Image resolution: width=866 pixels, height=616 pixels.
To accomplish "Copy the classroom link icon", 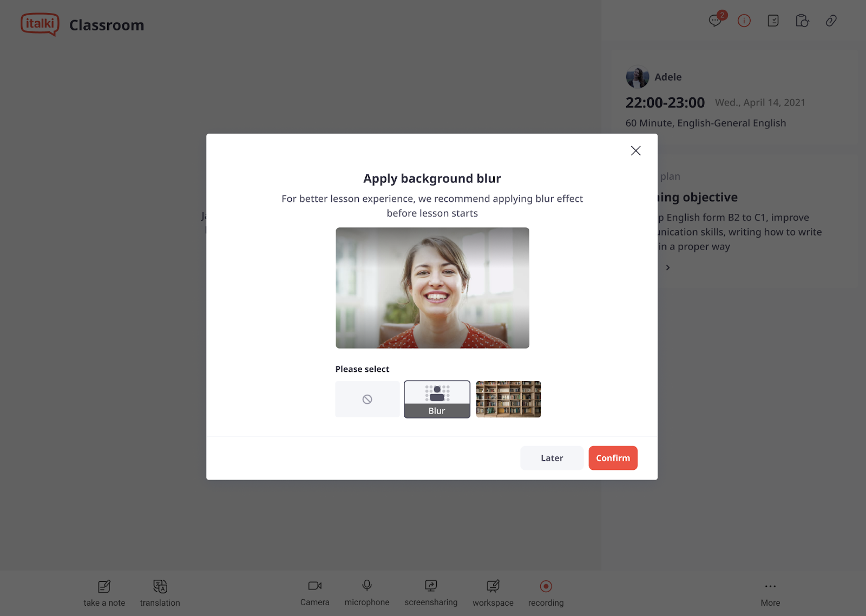I will coord(831,21).
